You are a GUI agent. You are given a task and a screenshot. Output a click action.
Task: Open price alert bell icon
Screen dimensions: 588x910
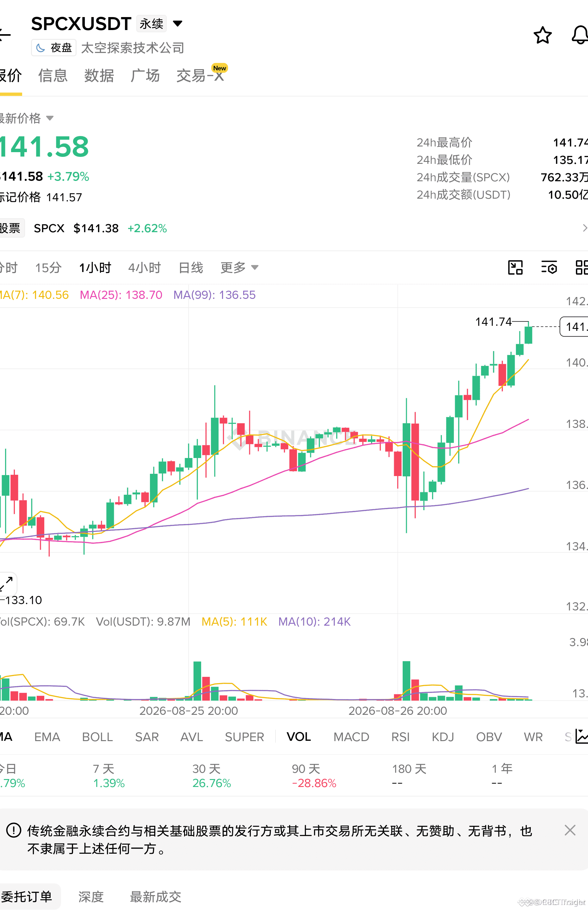pyautogui.click(x=579, y=35)
